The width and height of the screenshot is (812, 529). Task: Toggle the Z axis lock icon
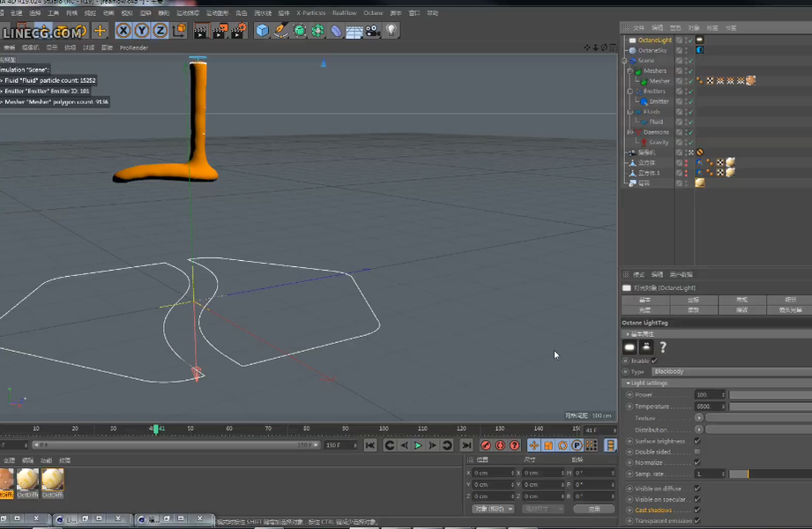pyautogui.click(x=160, y=31)
